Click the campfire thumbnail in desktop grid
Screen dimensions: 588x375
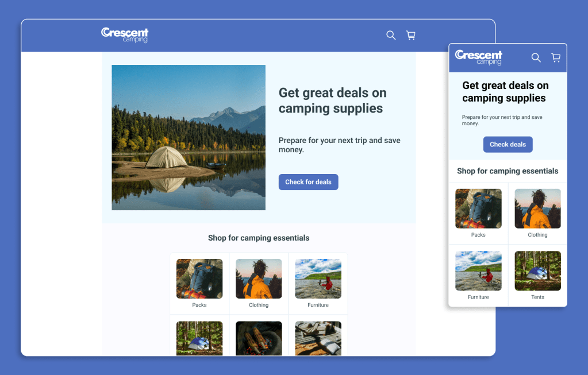(x=259, y=338)
